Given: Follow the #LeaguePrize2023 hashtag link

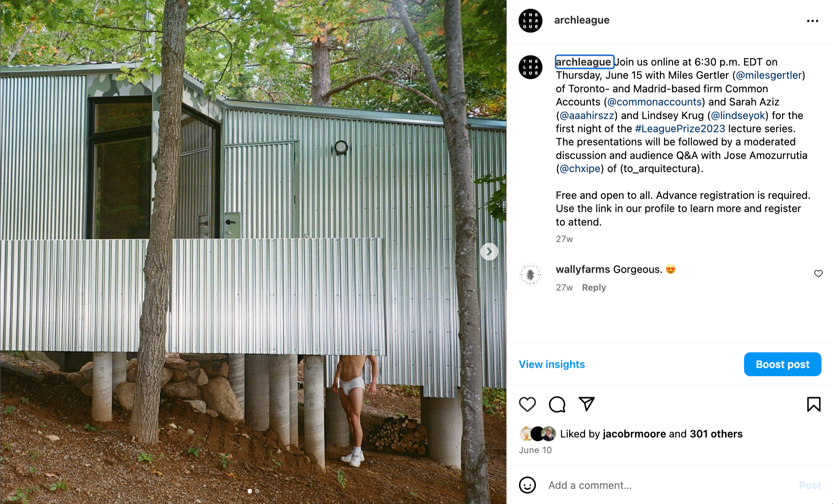Looking at the screenshot, I should 680,129.
